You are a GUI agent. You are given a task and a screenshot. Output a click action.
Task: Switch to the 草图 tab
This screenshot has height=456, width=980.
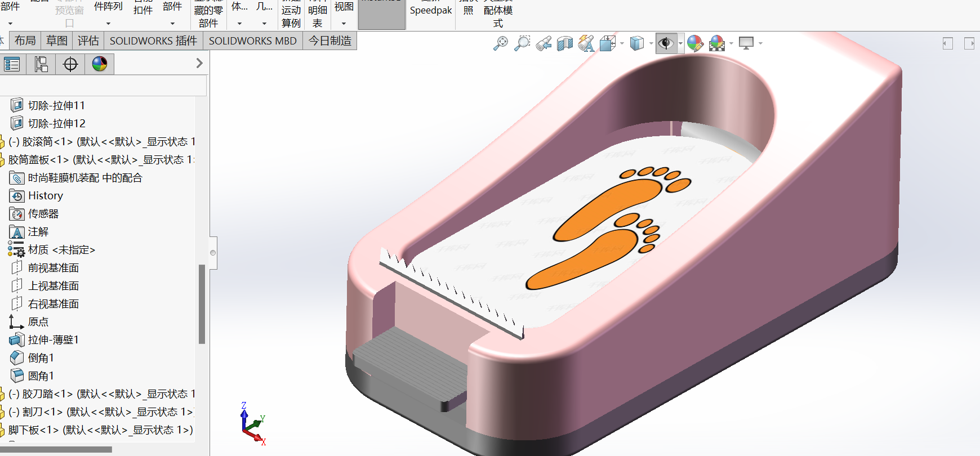[x=56, y=41]
